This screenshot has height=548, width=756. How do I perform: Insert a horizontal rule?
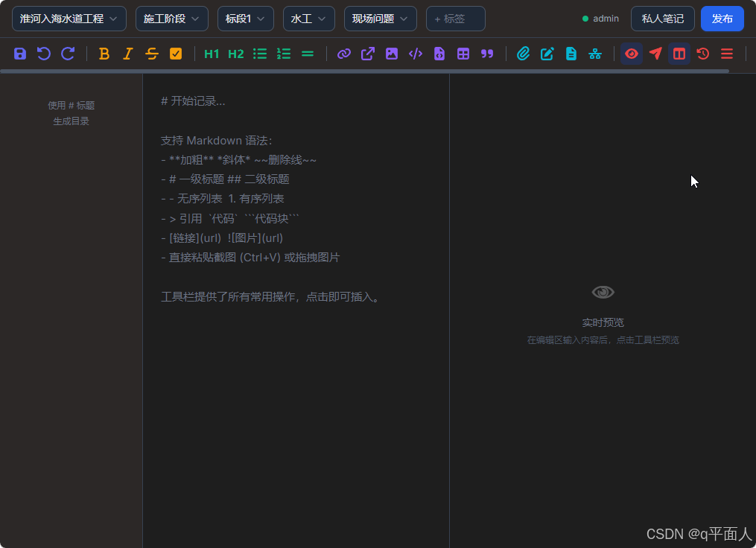308,54
